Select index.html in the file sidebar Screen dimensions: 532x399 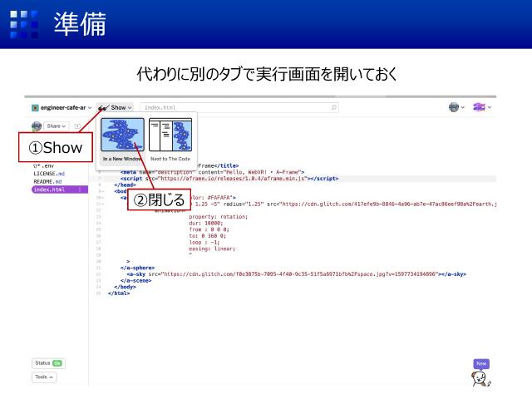point(50,190)
